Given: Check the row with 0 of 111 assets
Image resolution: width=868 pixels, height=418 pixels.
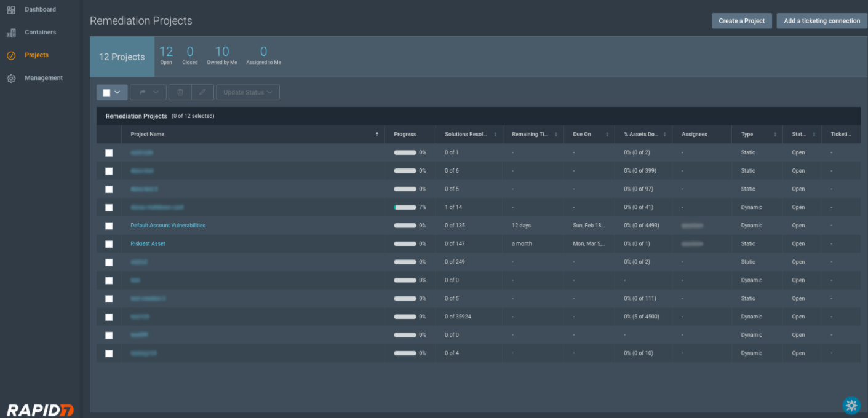Looking at the screenshot, I should pyautogui.click(x=109, y=299).
